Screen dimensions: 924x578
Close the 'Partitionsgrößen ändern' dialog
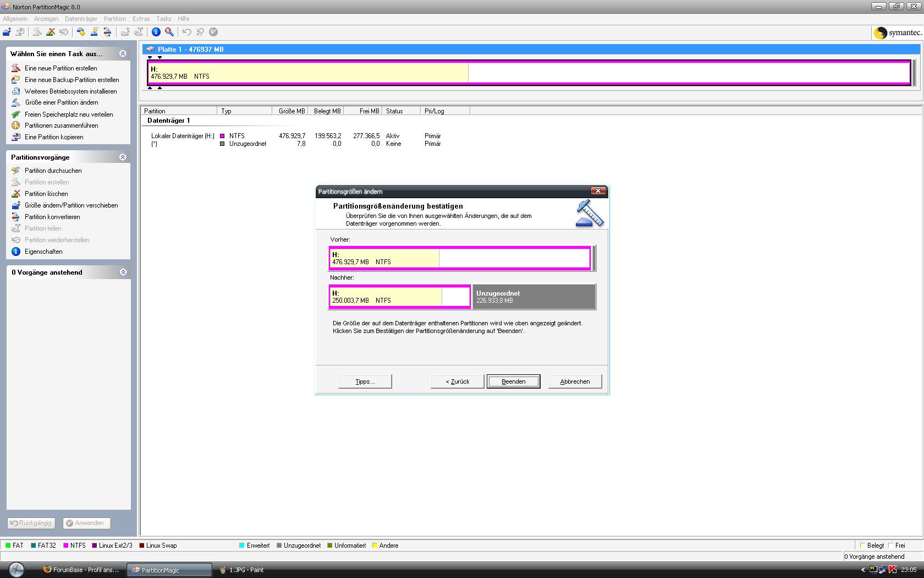(x=598, y=191)
